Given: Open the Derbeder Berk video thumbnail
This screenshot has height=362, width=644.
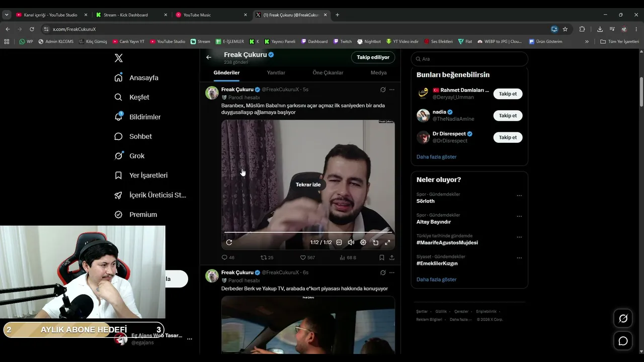Looking at the screenshot, I should (308, 325).
